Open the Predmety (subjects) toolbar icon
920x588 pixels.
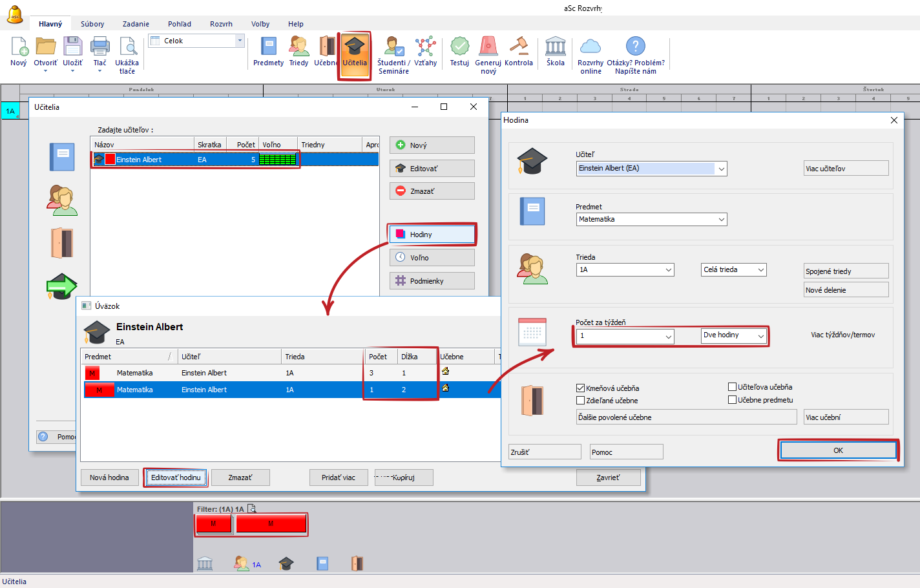(x=268, y=52)
